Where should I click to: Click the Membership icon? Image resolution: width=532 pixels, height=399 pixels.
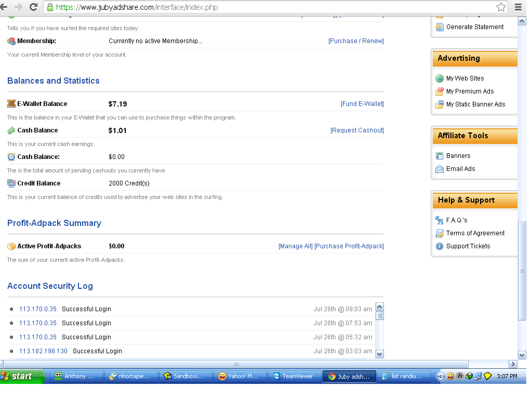(x=11, y=41)
